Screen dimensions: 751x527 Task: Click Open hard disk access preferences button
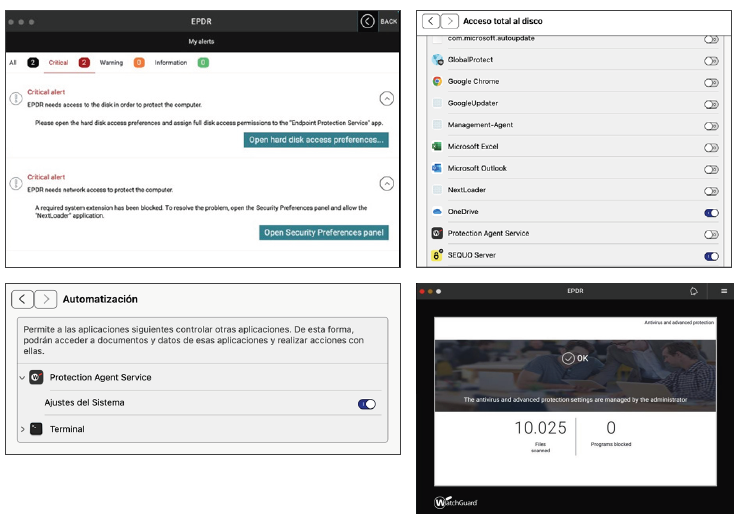(x=316, y=140)
